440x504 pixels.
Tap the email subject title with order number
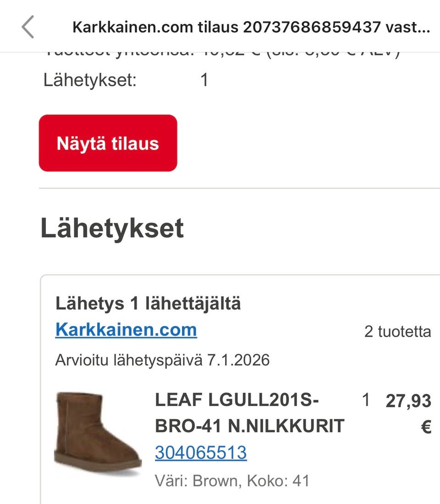click(251, 27)
